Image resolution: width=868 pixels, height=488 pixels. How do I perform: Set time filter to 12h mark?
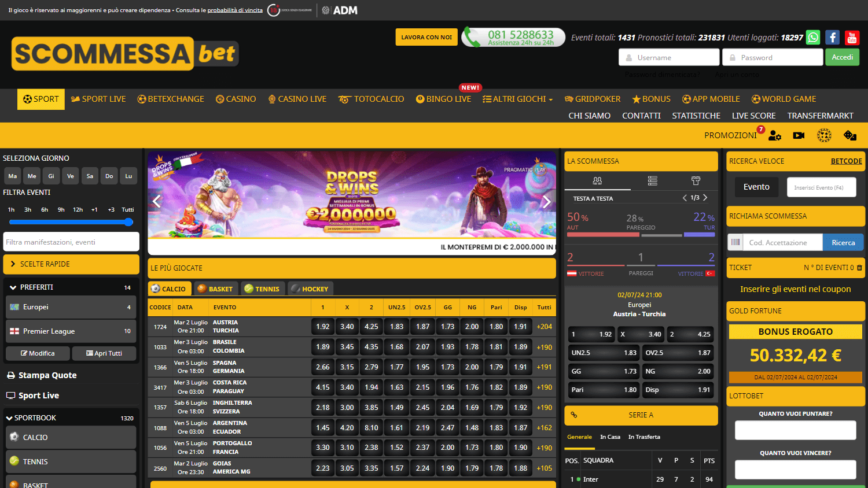point(78,209)
